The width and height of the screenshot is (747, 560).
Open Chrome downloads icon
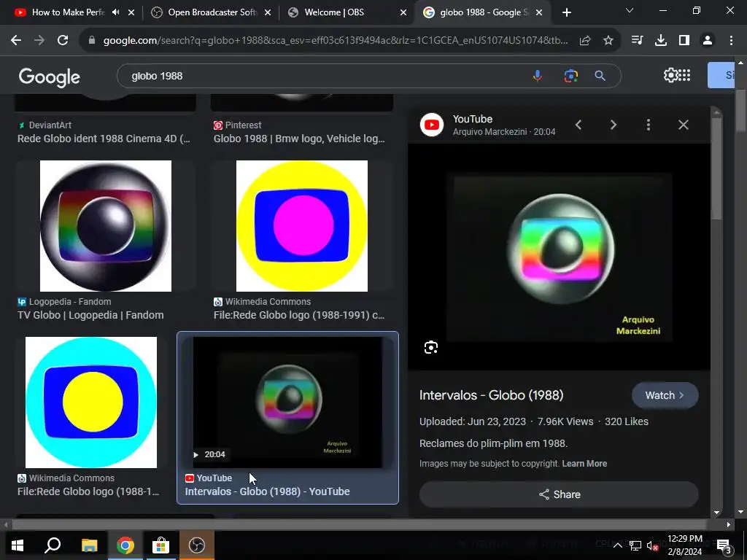[660, 41]
